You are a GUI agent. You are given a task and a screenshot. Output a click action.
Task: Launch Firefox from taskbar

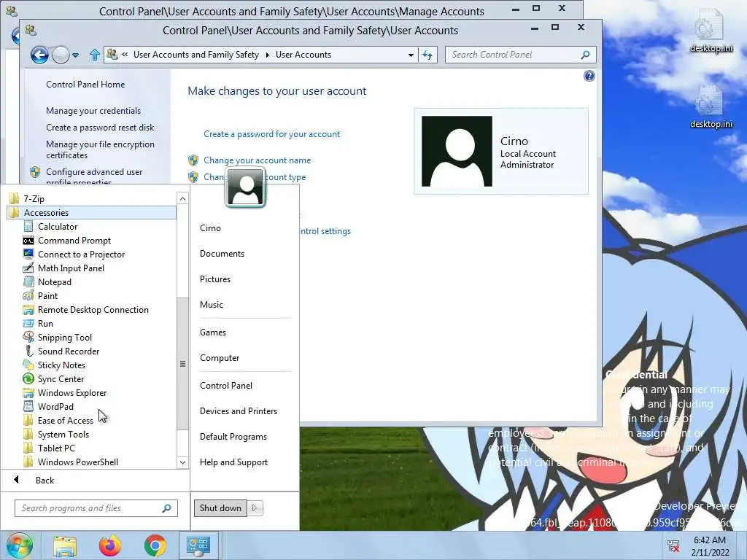coord(109,545)
